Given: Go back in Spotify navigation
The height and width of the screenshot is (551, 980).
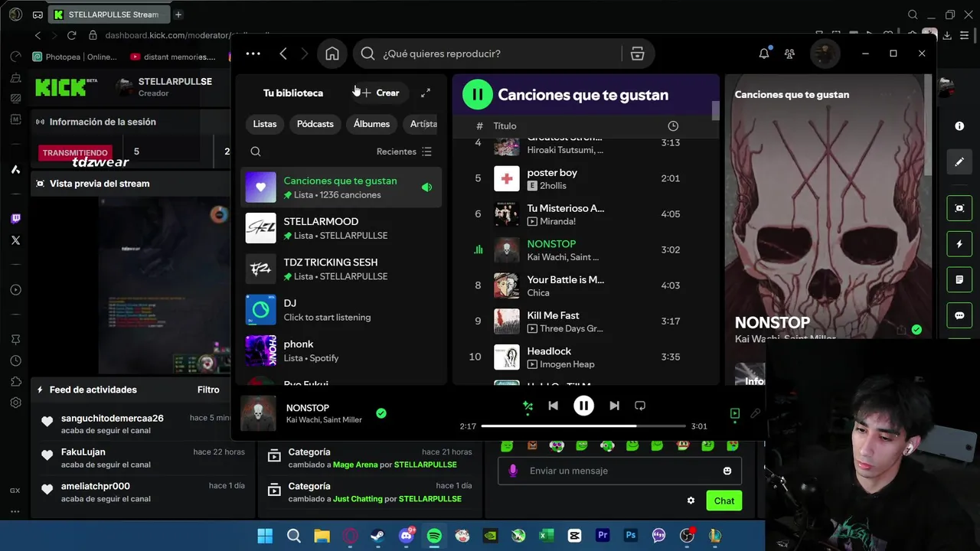Looking at the screenshot, I should [283, 54].
